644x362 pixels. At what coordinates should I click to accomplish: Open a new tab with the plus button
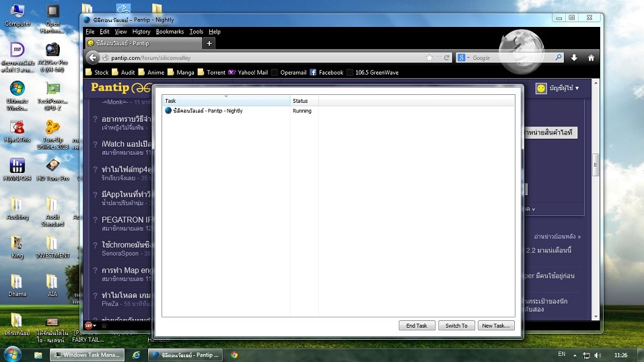tap(209, 43)
